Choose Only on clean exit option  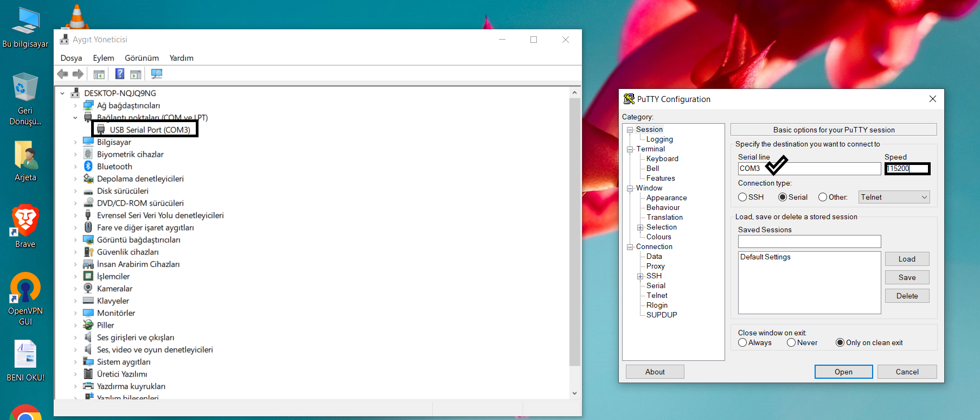(840, 342)
